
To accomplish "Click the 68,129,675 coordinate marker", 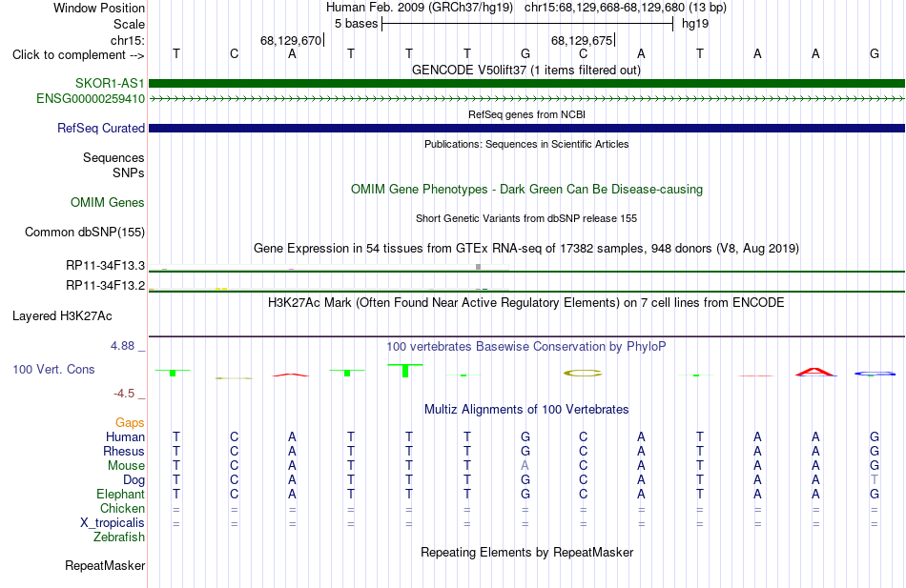I will (x=583, y=40).
